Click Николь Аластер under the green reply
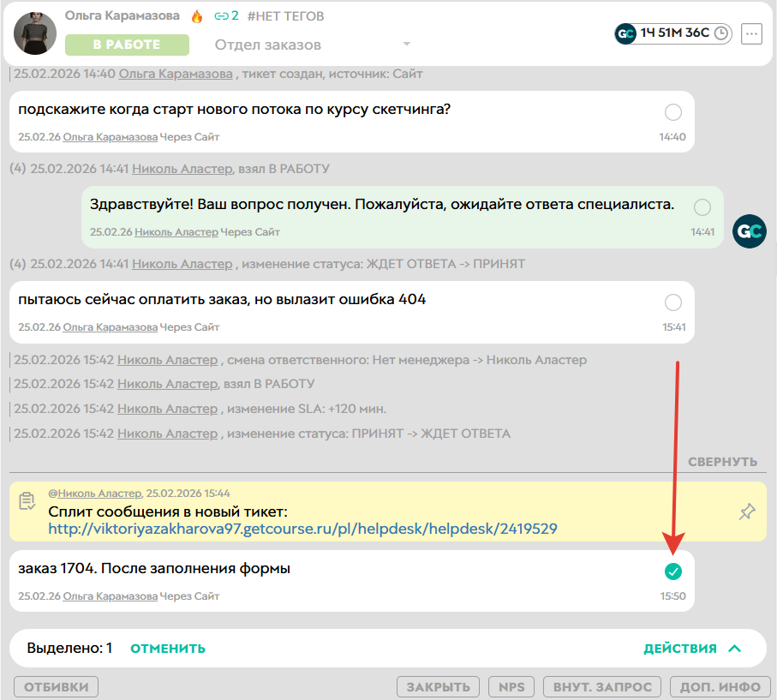Viewport: 777px width, 700px height. click(x=176, y=232)
